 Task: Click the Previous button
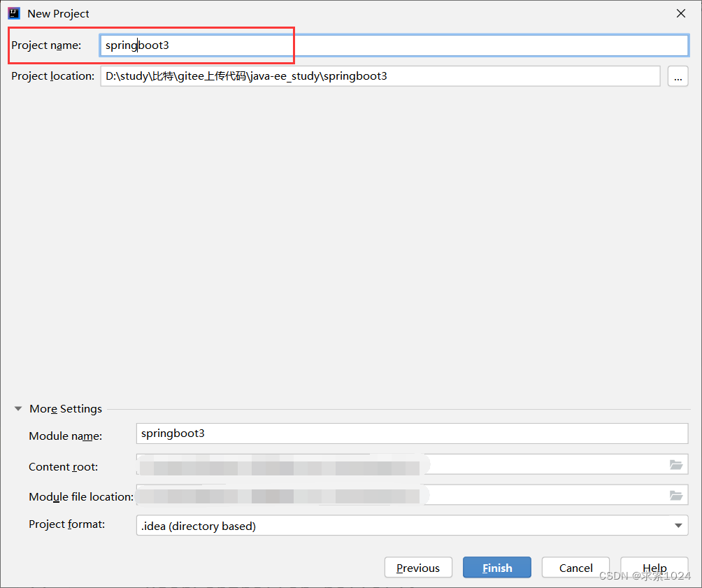coord(418,568)
